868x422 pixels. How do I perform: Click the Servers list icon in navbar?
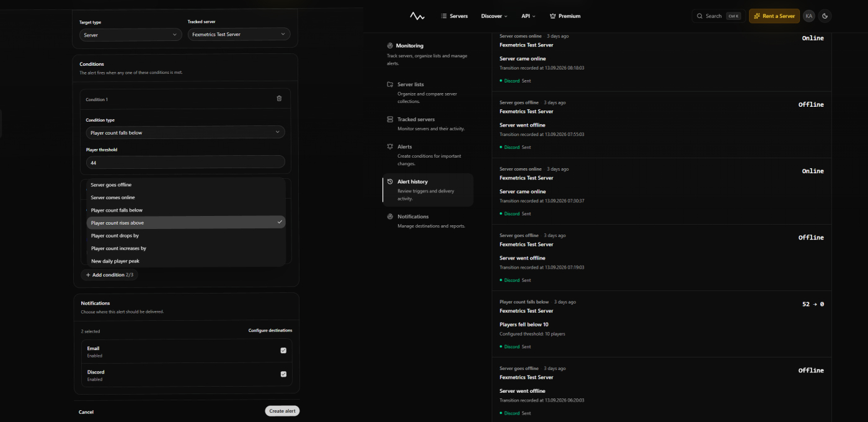[444, 16]
